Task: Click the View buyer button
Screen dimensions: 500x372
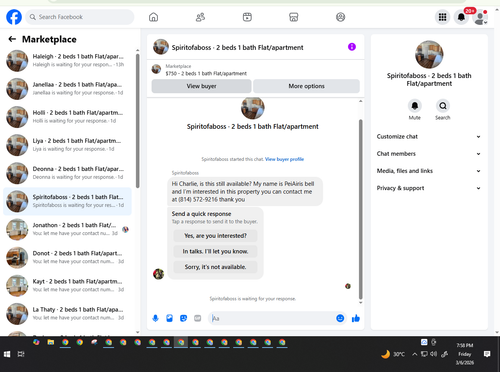Action: (x=201, y=86)
